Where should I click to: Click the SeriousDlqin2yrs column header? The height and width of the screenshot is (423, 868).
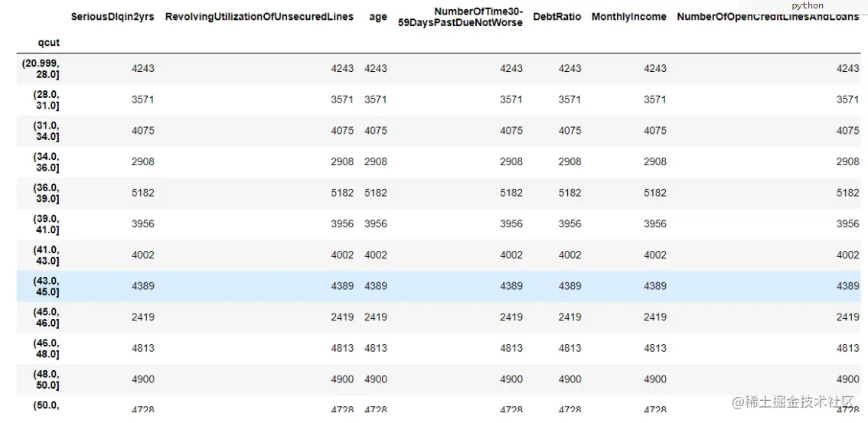[x=113, y=17]
